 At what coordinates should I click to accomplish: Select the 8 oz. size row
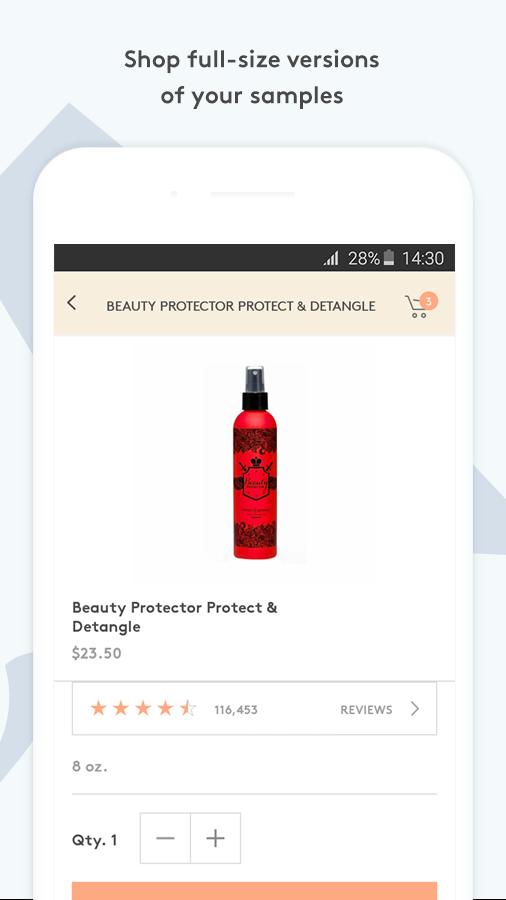pos(254,766)
